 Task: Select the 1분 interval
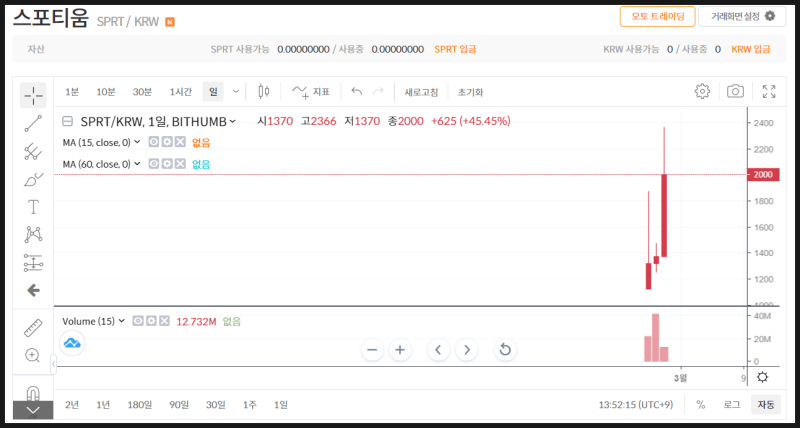point(72,92)
